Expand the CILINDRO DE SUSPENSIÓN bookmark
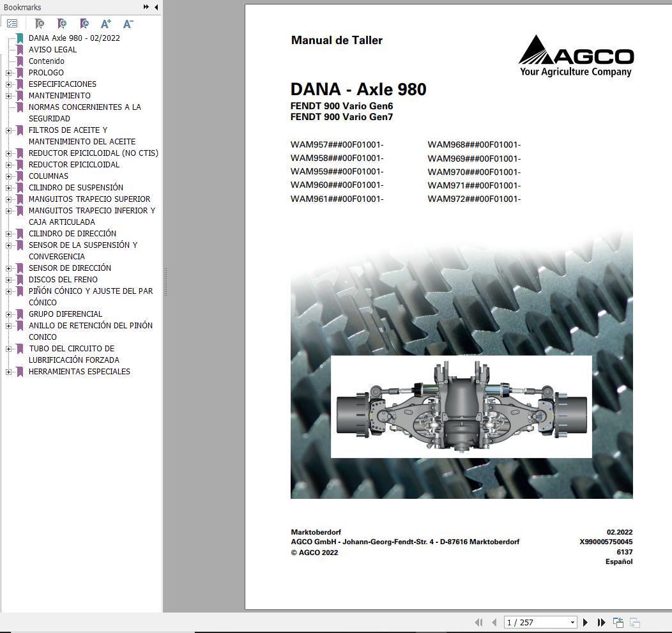672x633 pixels. click(x=8, y=188)
